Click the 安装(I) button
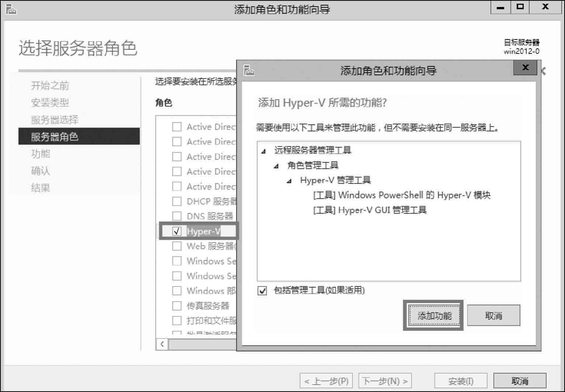Viewport: 565px width, 392px height. [461, 381]
